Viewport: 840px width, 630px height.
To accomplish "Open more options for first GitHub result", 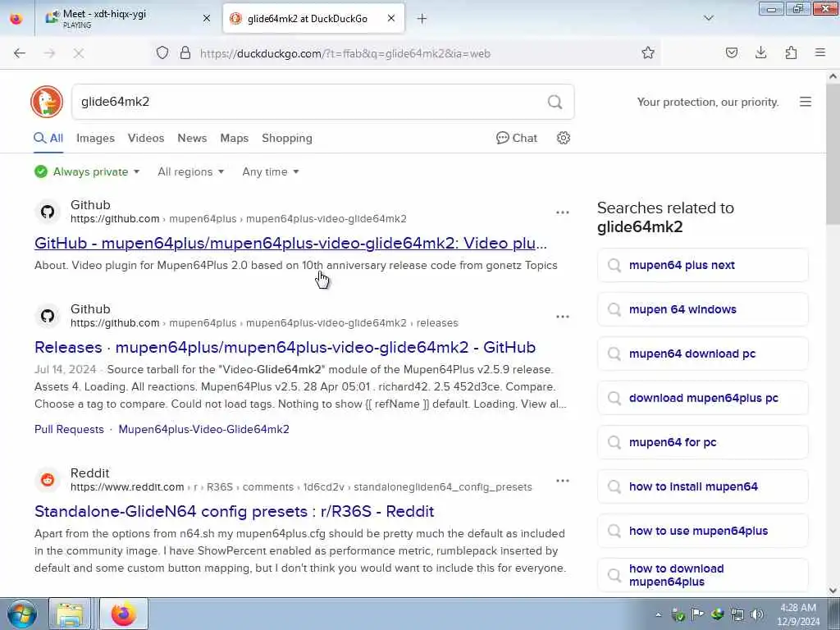I will click(563, 212).
